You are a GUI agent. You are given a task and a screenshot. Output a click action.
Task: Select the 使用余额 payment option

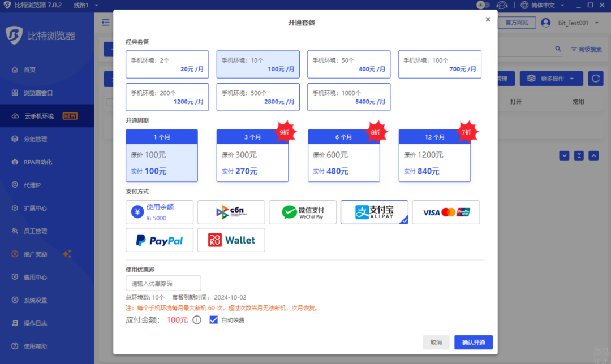click(x=160, y=212)
